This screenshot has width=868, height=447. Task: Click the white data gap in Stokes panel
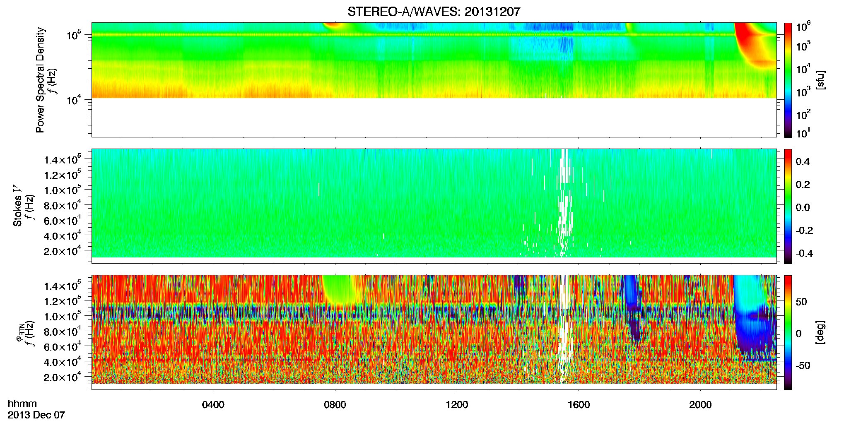point(565,203)
